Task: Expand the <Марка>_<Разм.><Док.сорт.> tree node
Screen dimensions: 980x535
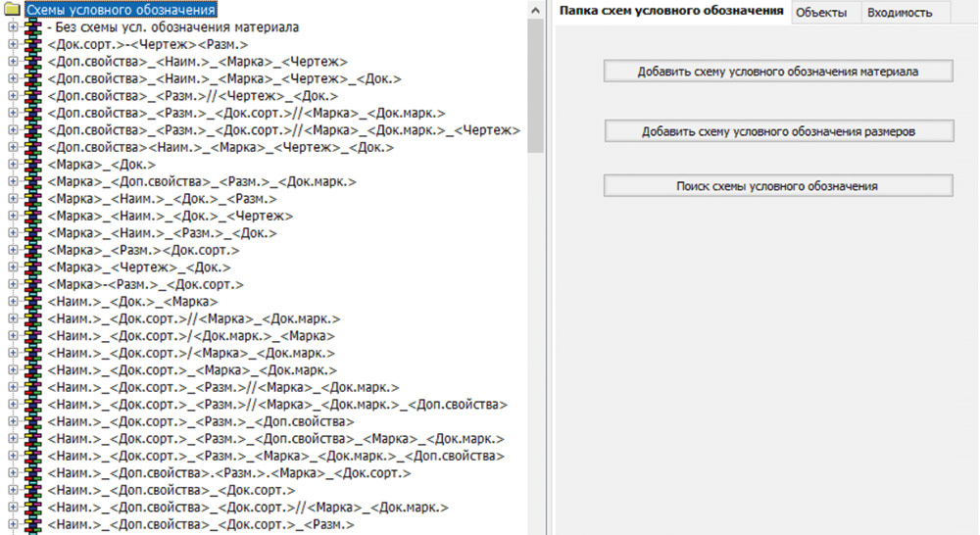Action: point(13,250)
